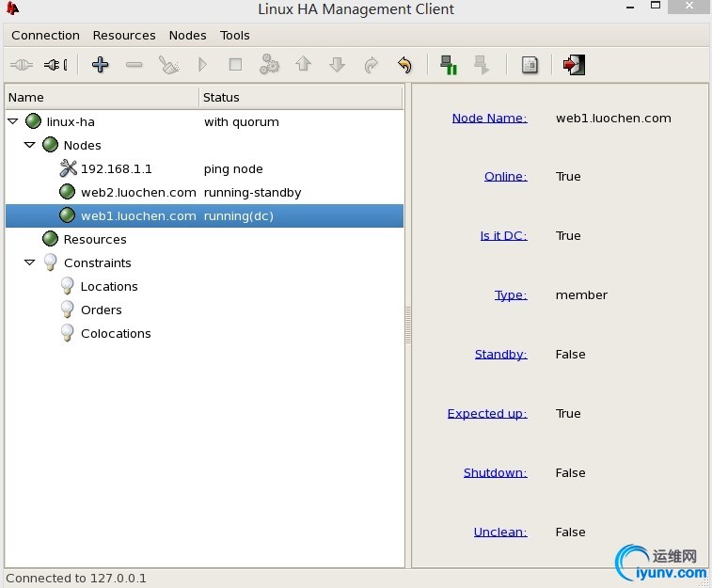Viewport: 712px width, 588px height.
Task: Click the connect plug icon at toolbar start
Action: 22,65
